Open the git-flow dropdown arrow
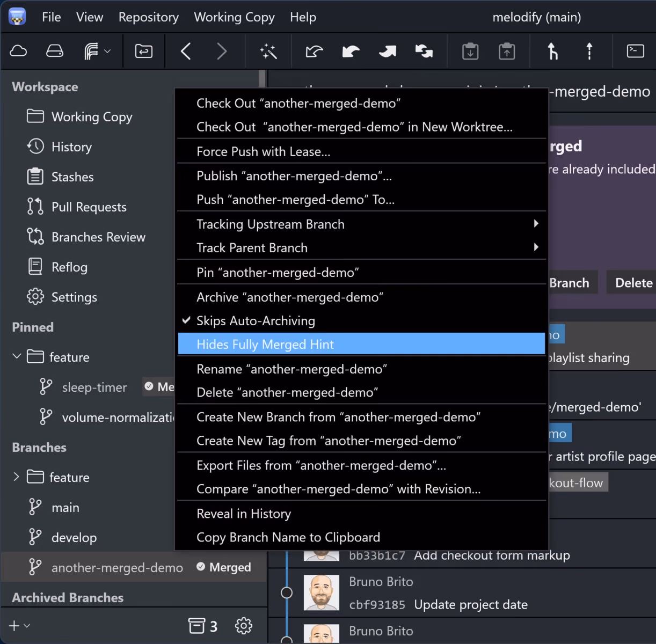This screenshot has height=644, width=656. click(x=107, y=52)
